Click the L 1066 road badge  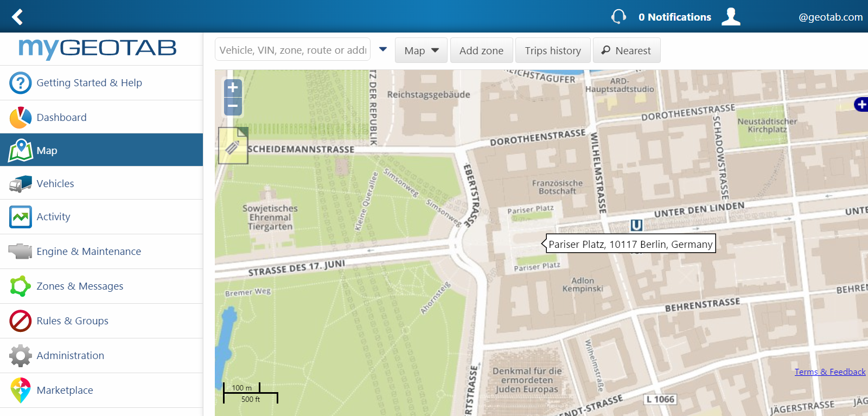point(660,400)
